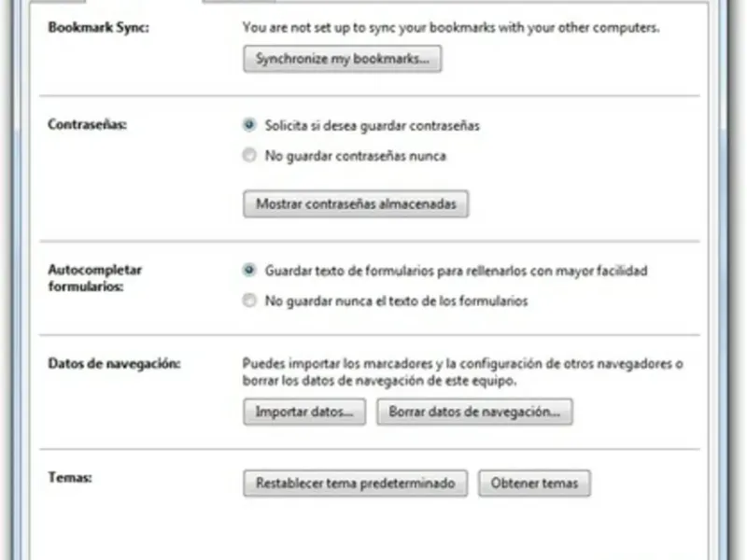Open 'Mostrar contraseñas almacenadas' stored passwords
The height and width of the screenshot is (560, 747).
coord(356,204)
